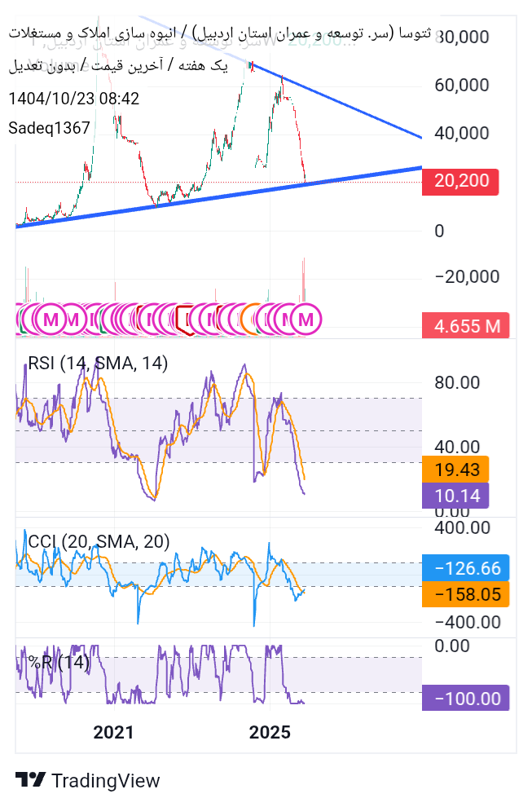This screenshot has height=807, width=532.
Task: Open the TradingView text link
Action: point(106,780)
